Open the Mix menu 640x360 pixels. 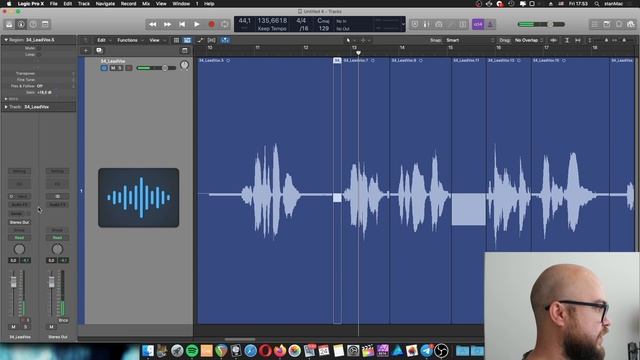click(x=146, y=4)
